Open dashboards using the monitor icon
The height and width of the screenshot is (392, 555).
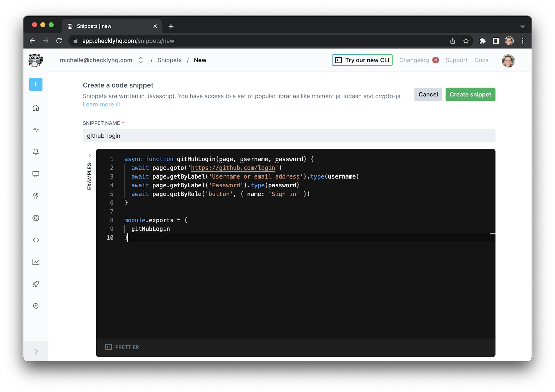point(35,174)
